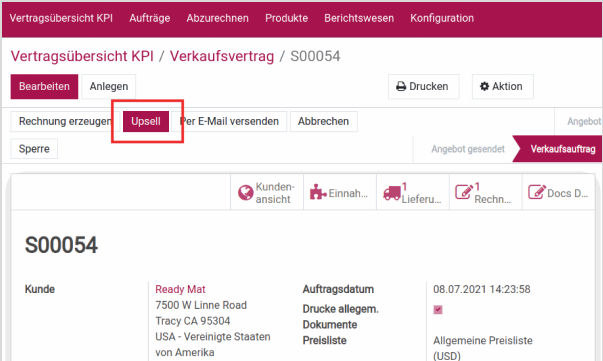Open the Lieferung truck icon

tap(391, 193)
